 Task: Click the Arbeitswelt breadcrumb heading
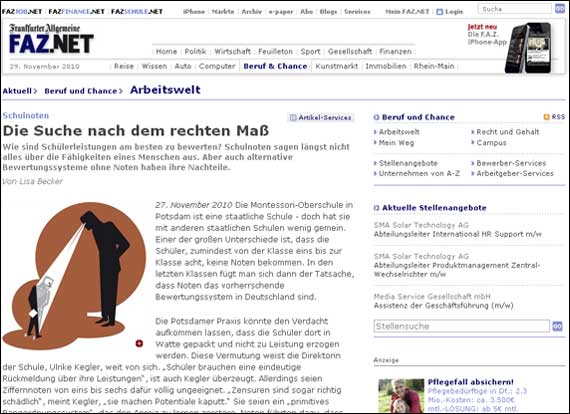click(x=165, y=90)
